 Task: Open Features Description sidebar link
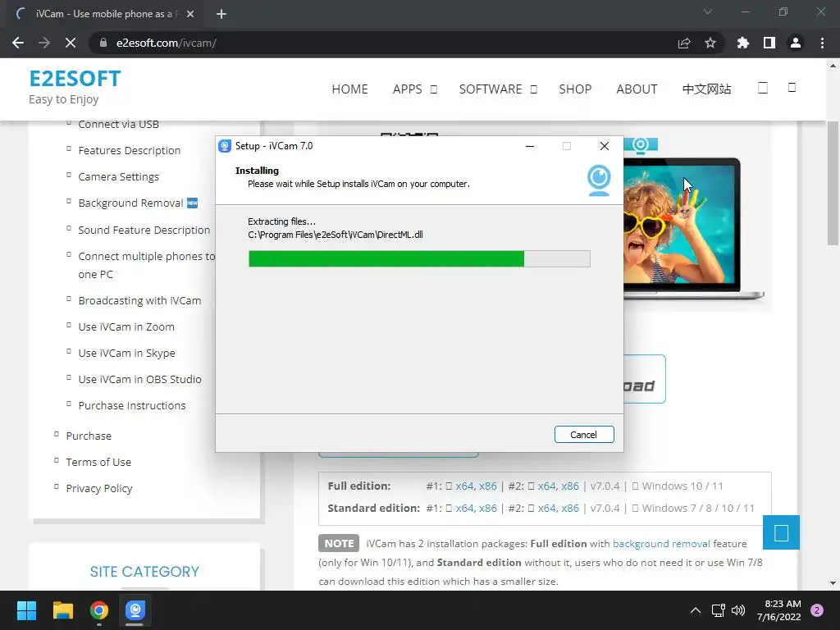(x=129, y=151)
